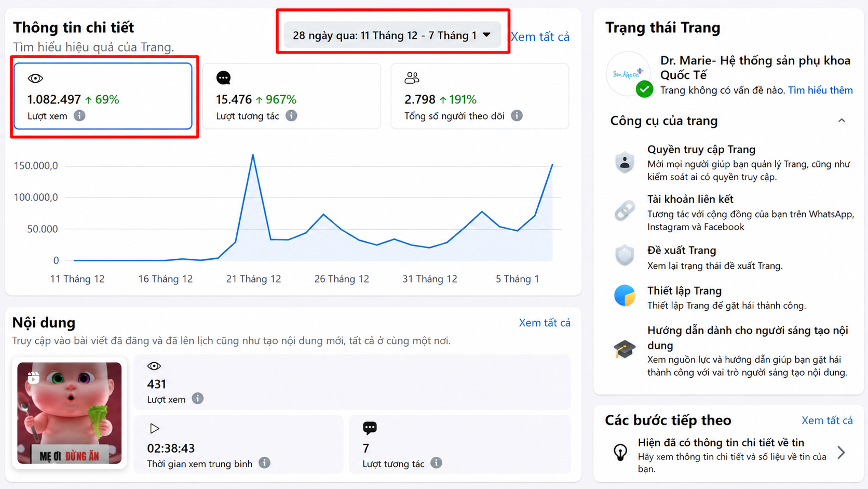Open the Quyền truy cập Trang shield icon

(x=625, y=162)
